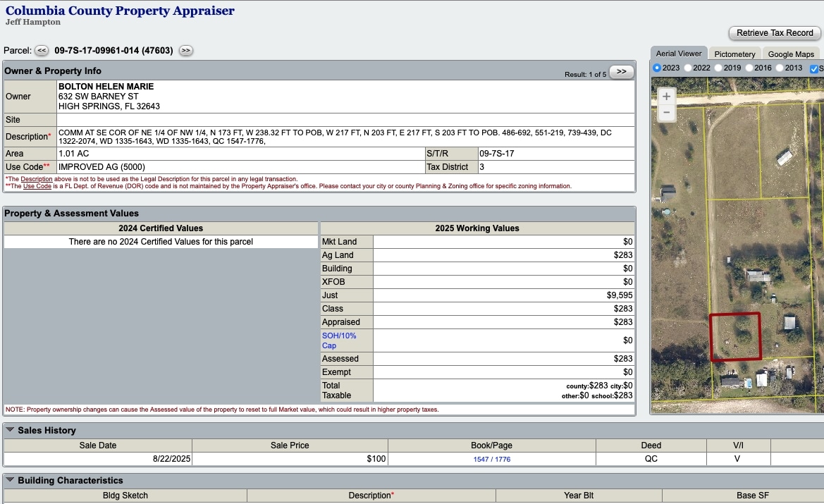824x504 pixels.
Task: Zoom out on the aerial map
Action: pos(666,113)
